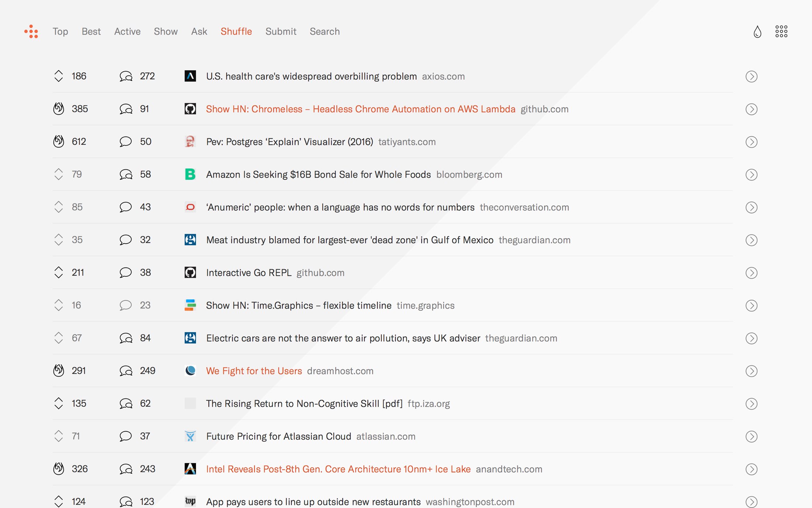Open comments icon for the Chromeless story
The image size is (812, 508).
pyautogui.click(x=126, y=109)
